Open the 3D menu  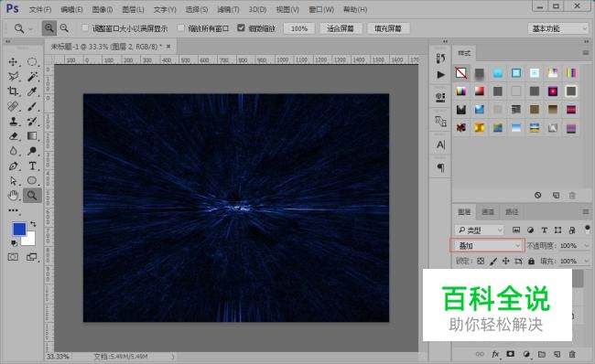point(257,9)
